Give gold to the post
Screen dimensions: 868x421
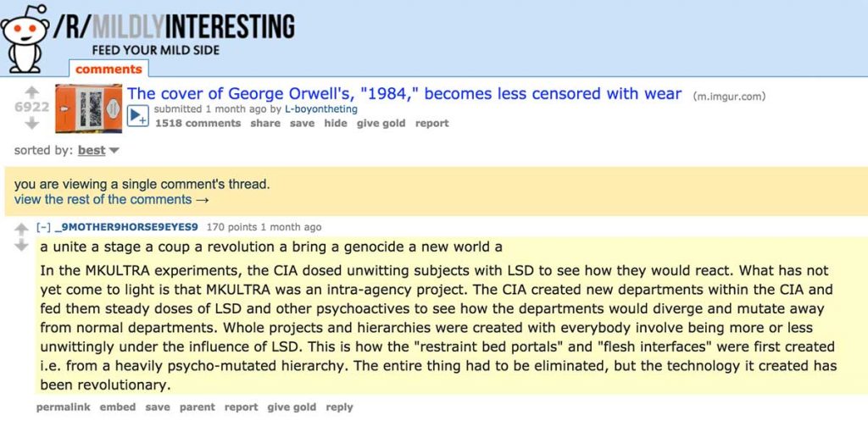tap(381, 124)
